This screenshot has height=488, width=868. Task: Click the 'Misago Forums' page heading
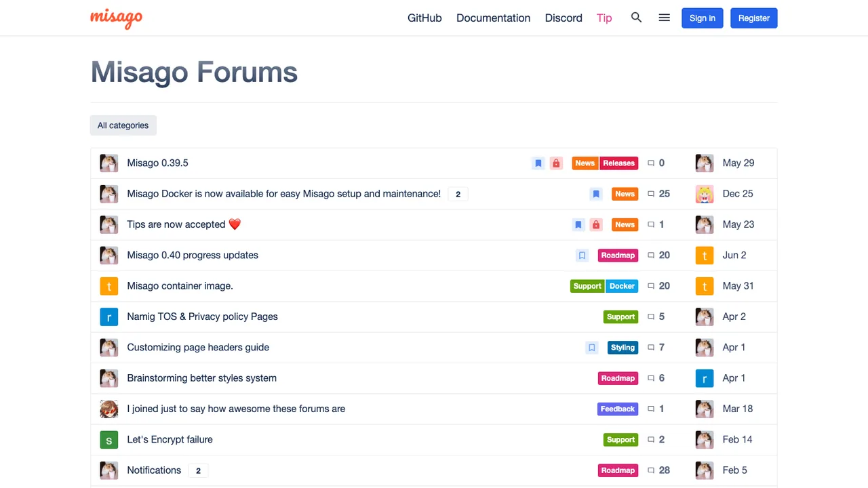tap(194, 72)
